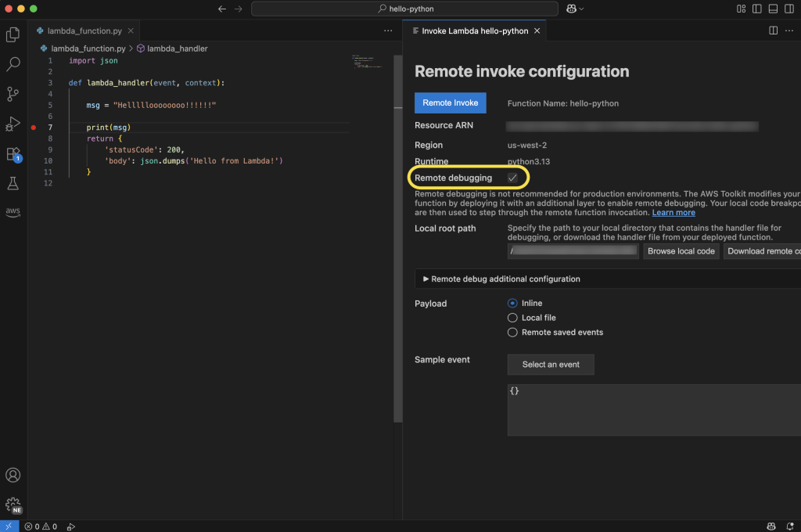This screenshot has width=801, height=532.
Task: Open editor More Actions ellipsis menu
Action: tap(388, 31)
